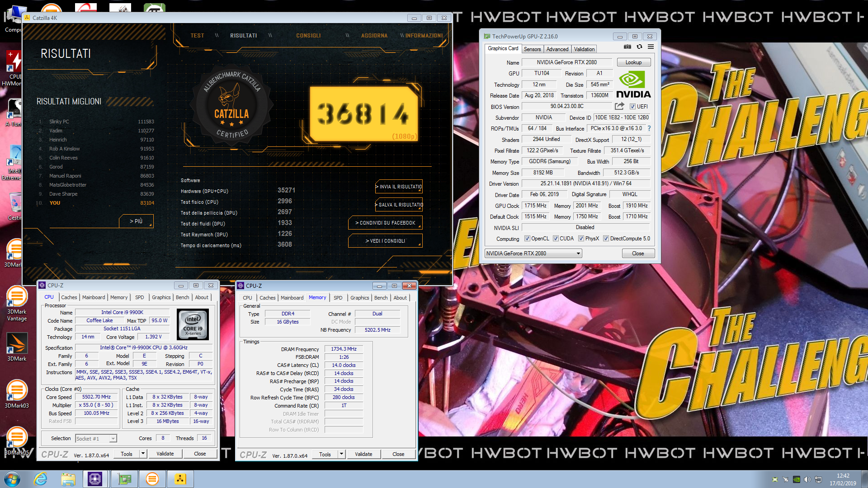Click the GPU name field NVIDIA GeForce RTX 2080
The height and width of the screenshot is (488, 868).
coord(567,62)
